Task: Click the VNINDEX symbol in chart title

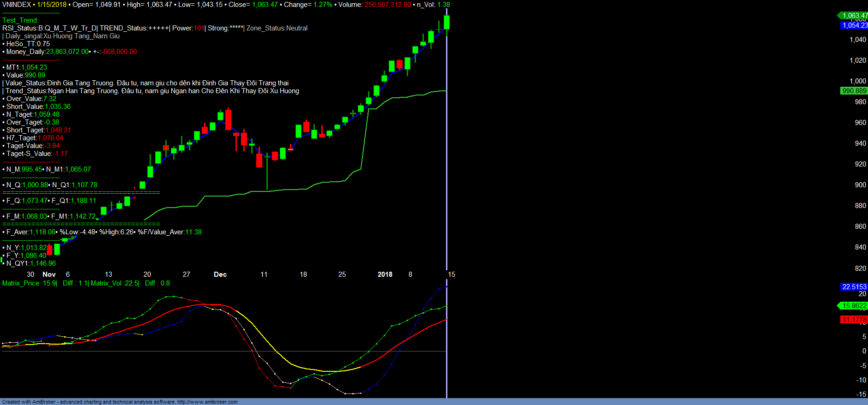Action: tap(17, 5)
